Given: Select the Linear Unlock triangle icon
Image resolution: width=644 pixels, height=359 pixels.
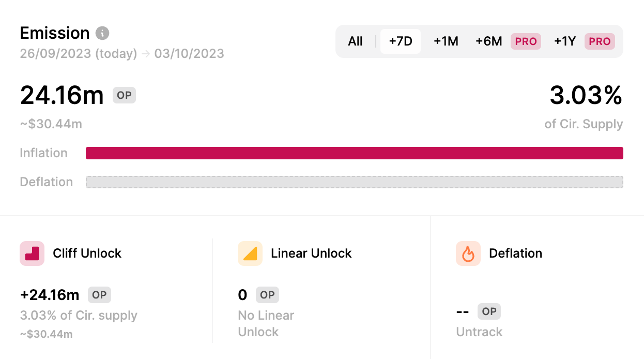Looking at the screenshot, I should 250,253.
